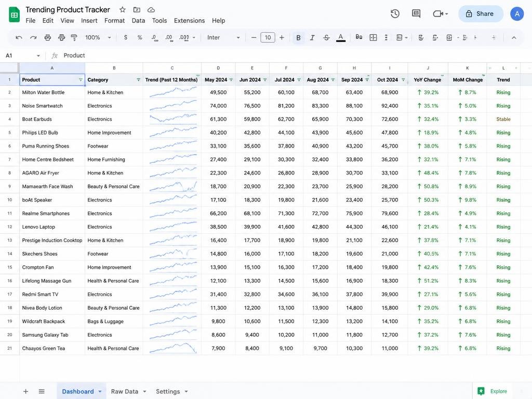This screenshot has width=532, height=399.
Task: Toggle strikethrough formatting
Action: [x=326, y=37]
